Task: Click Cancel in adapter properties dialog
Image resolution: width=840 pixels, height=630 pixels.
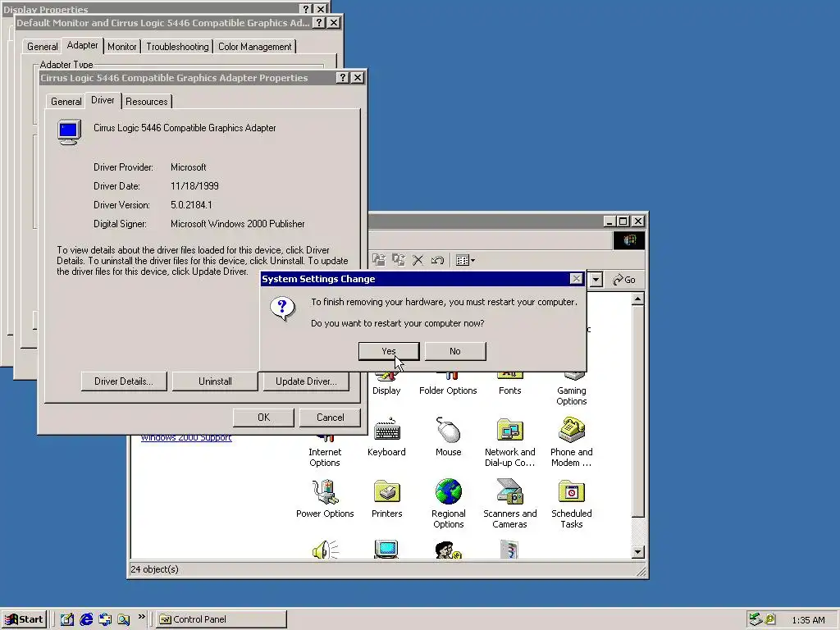Action: (x=330, y=418)
